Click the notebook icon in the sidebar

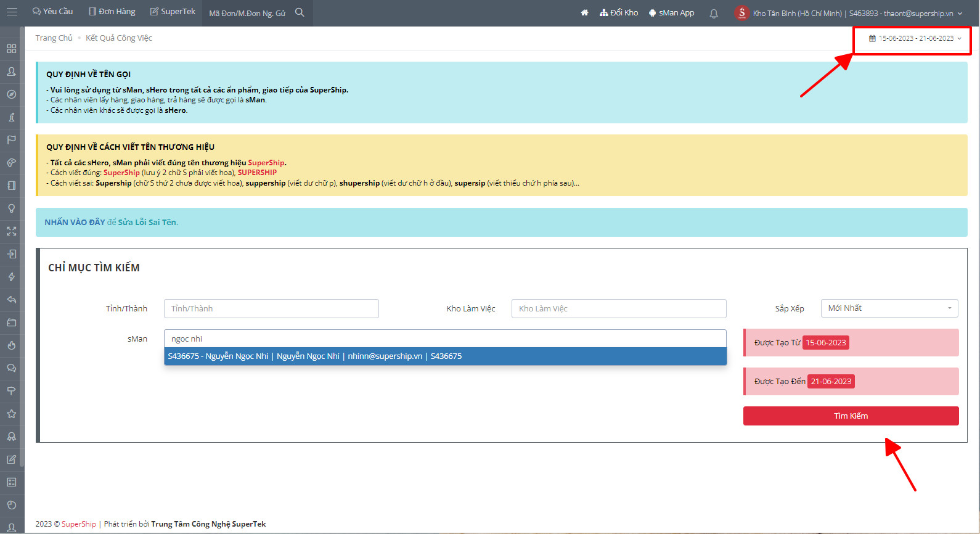(11, 186)
